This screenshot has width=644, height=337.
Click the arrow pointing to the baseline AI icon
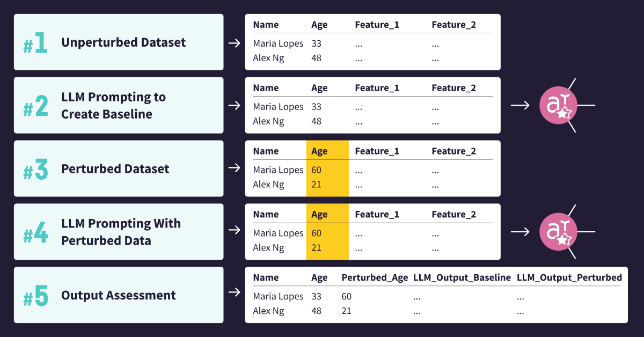click(x=519, y=105)
